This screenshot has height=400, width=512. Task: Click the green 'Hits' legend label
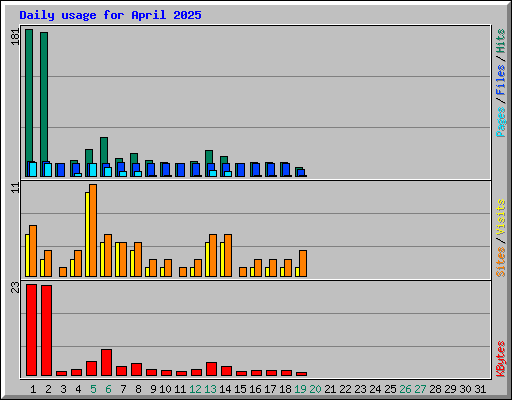[x=501, y=41]
